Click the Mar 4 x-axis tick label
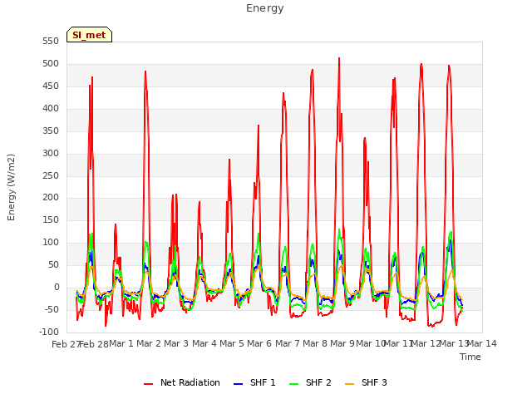The width and height of the screenshot is (532, 399). click(x=204, y=343)
